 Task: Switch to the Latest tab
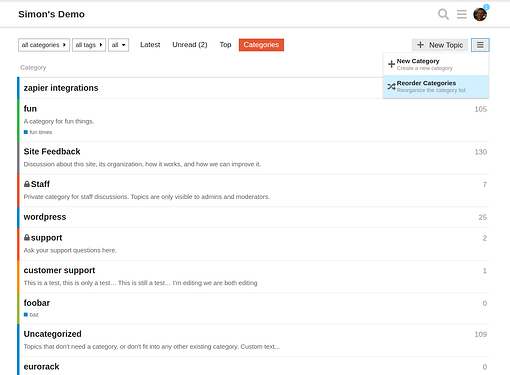coord(150,45)
